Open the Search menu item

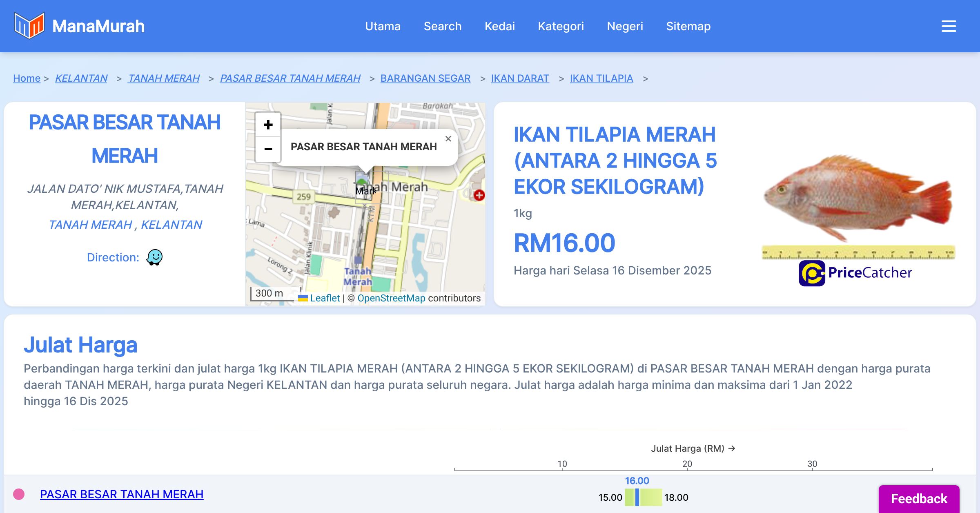tap(442, 26)
